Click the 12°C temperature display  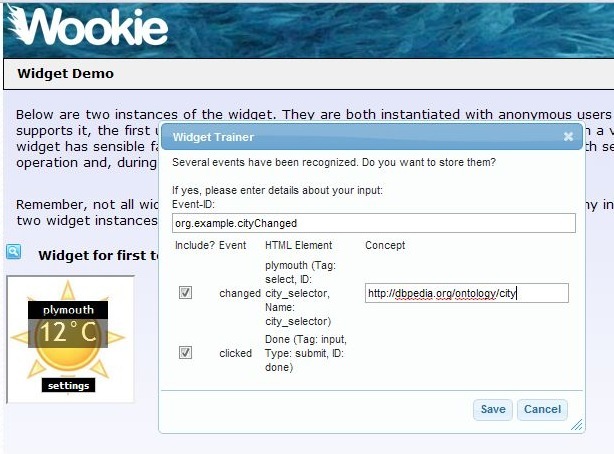coord(68,333)
